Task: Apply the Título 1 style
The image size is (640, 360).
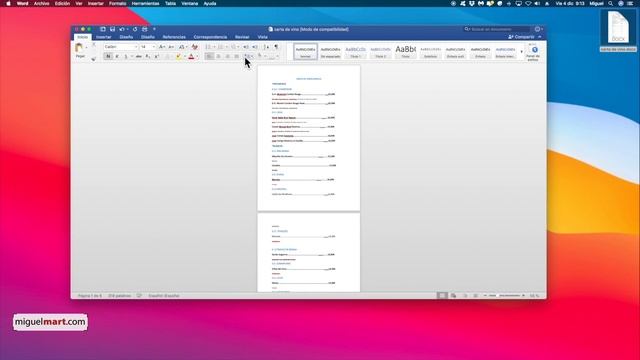Action: pos(356,52)
